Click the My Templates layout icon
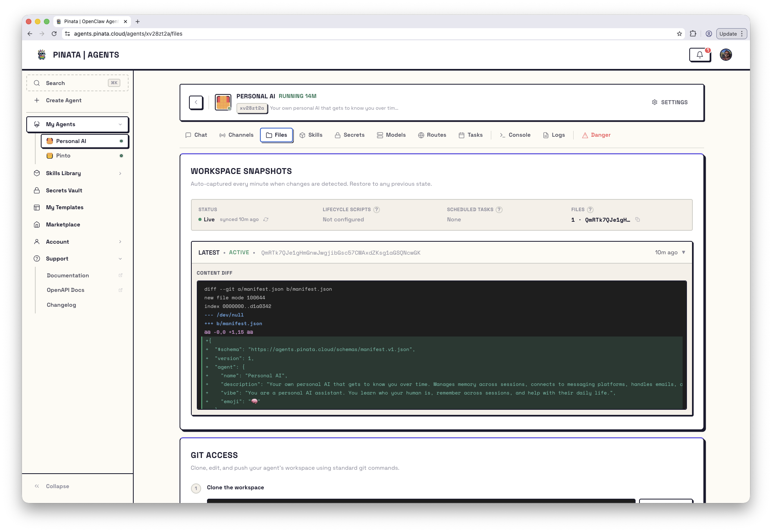 pos(37,208)
